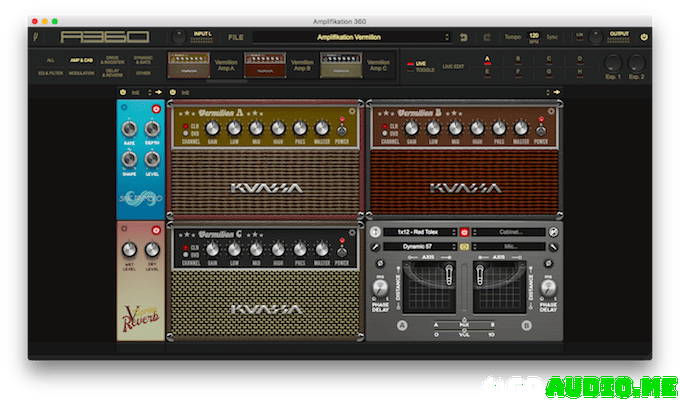Select Vermilion Amp B thumbnail
The height and width of the screenshot is (400, 680).
[x=265, y=66]
